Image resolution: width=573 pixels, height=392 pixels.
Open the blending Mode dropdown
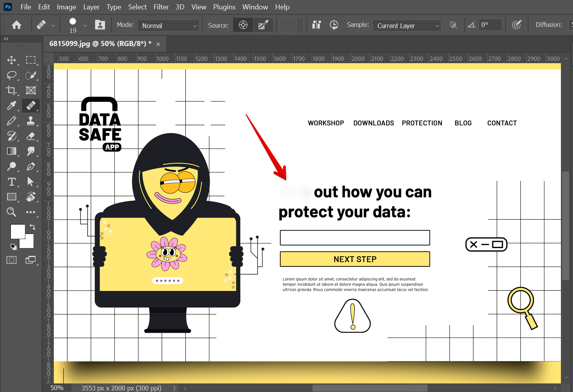[x=169, y=25]
